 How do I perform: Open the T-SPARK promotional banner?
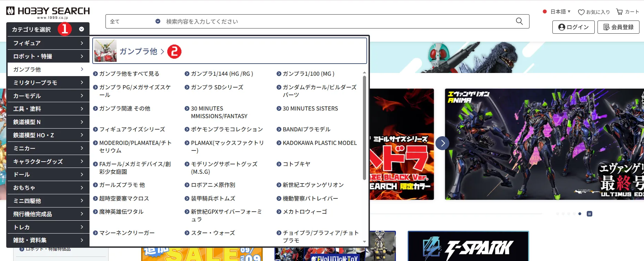(x=468, y=246)
